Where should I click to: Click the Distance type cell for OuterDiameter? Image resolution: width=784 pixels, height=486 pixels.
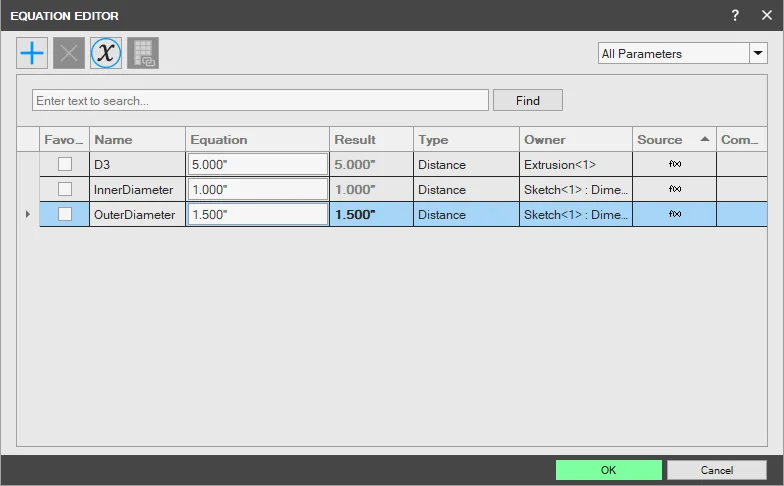[x=466, y=214]
